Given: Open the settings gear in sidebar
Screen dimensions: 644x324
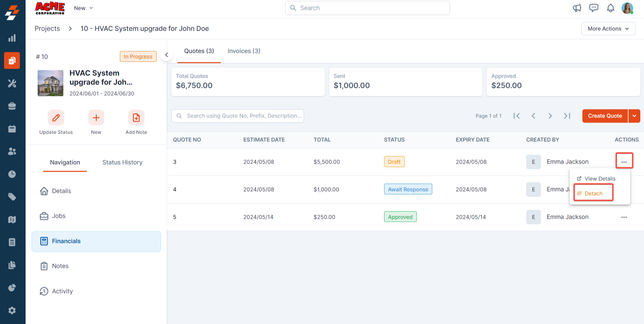Looking at the screenshot, I should pyautogui.click(x=12, y=310).
